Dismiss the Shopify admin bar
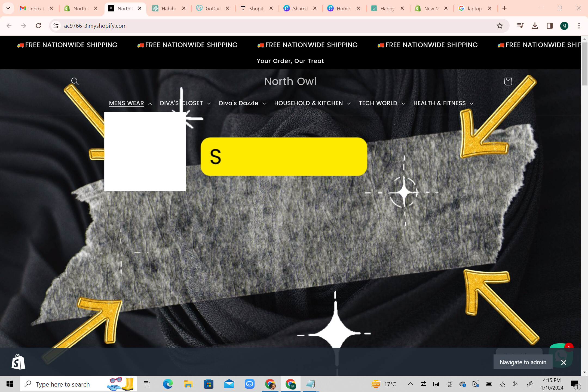Screen dimensions: 588x392 point(563,362)
